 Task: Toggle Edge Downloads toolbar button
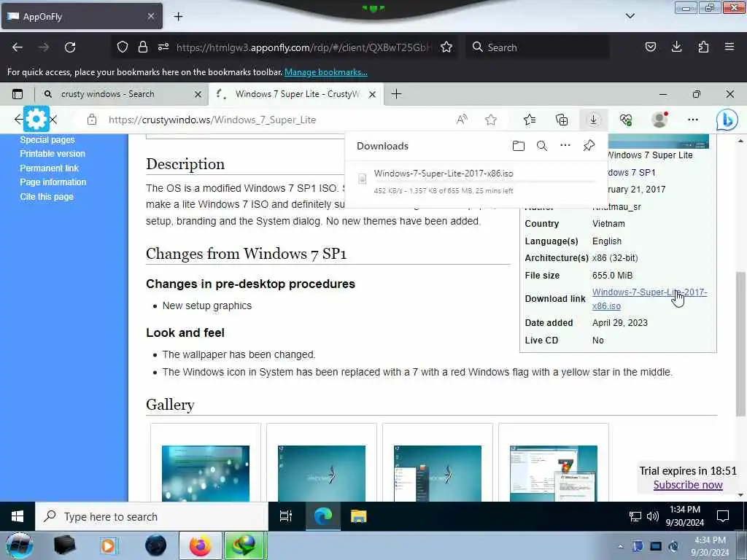594,120
